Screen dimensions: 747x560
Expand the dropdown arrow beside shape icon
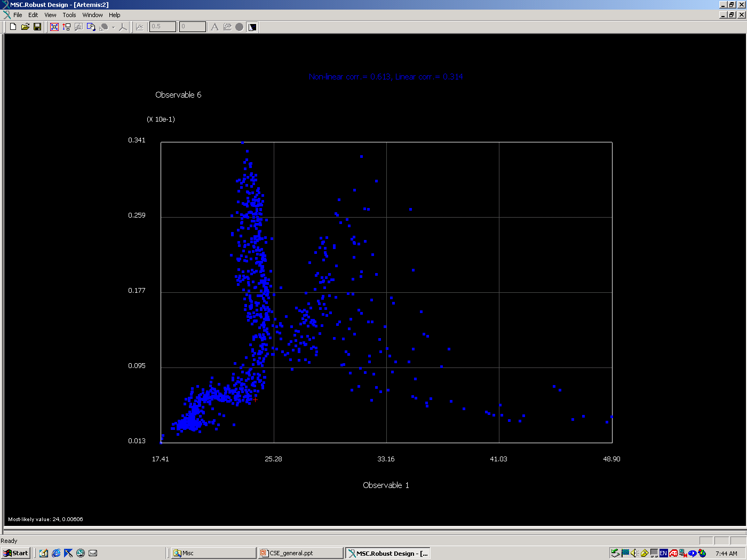(x=113, y=27)
